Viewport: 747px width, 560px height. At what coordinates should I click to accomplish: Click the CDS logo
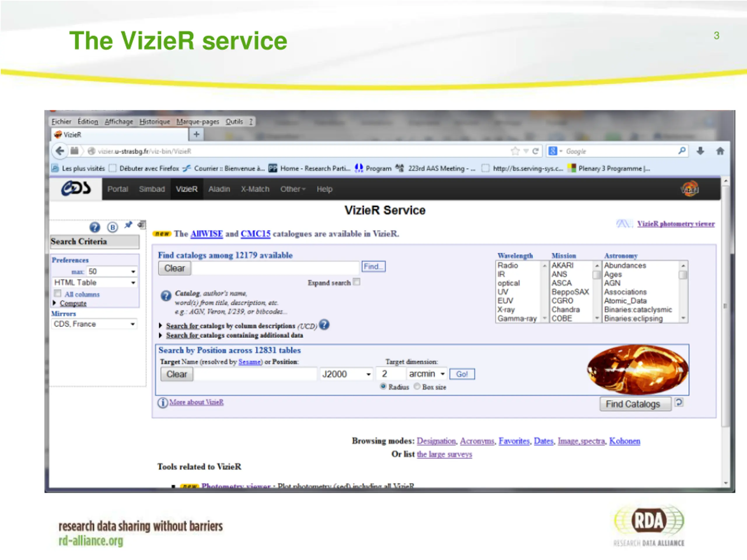pyautogui.click(x=76, y=188)
